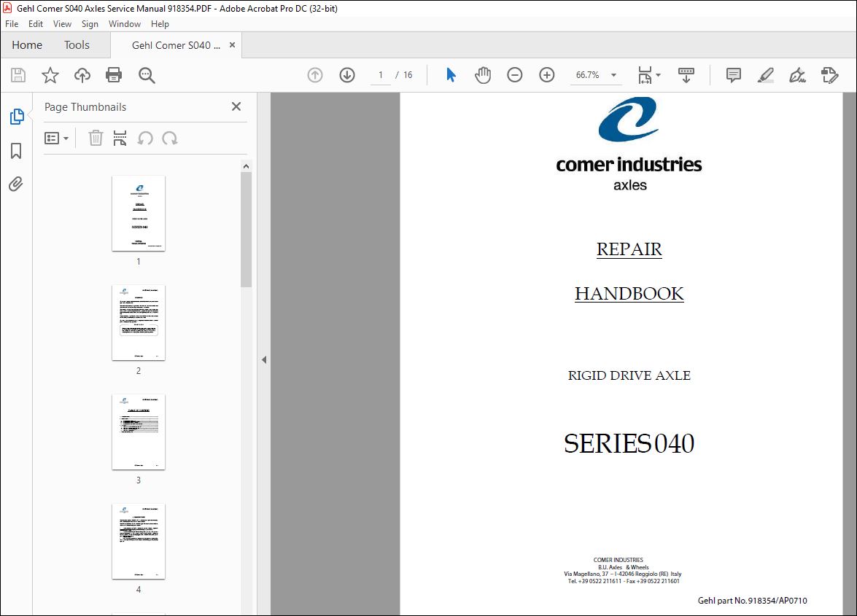Switch to the Home tab
857x616 pixels.
pyautogui.click(x=27, y=44)
